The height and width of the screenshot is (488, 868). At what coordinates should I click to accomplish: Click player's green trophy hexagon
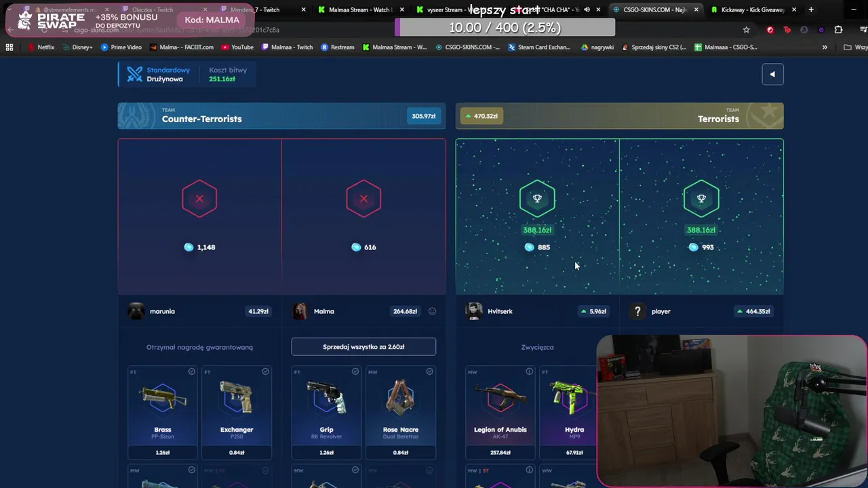click(x=701, y=199)
